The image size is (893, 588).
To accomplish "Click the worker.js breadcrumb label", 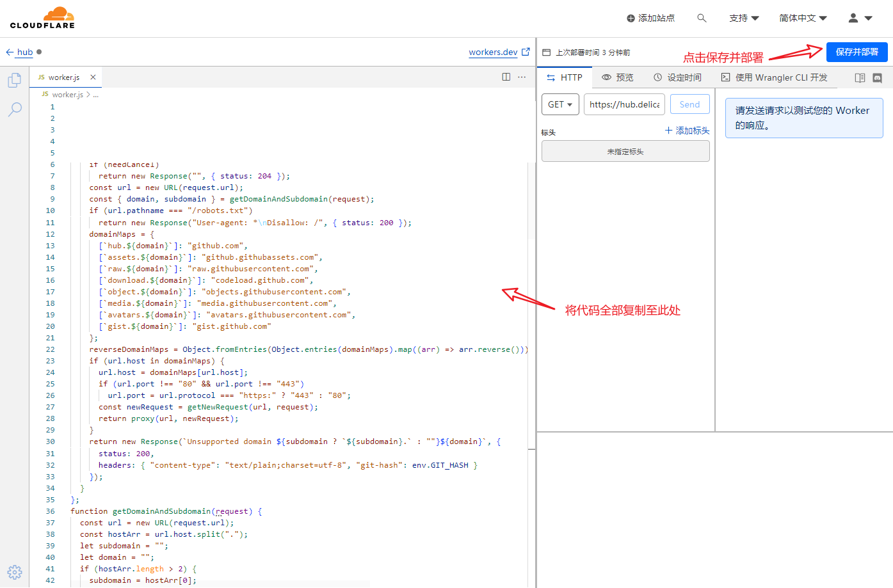I will pos(68,94).
